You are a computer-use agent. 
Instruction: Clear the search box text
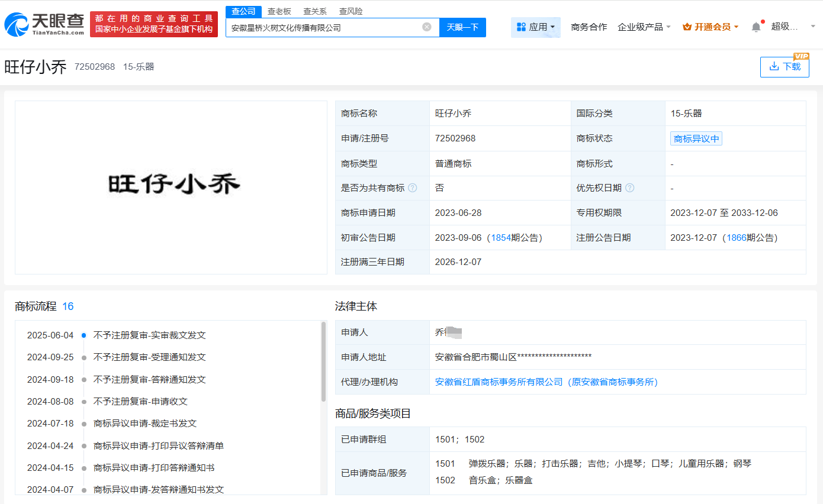click(426, 27)
